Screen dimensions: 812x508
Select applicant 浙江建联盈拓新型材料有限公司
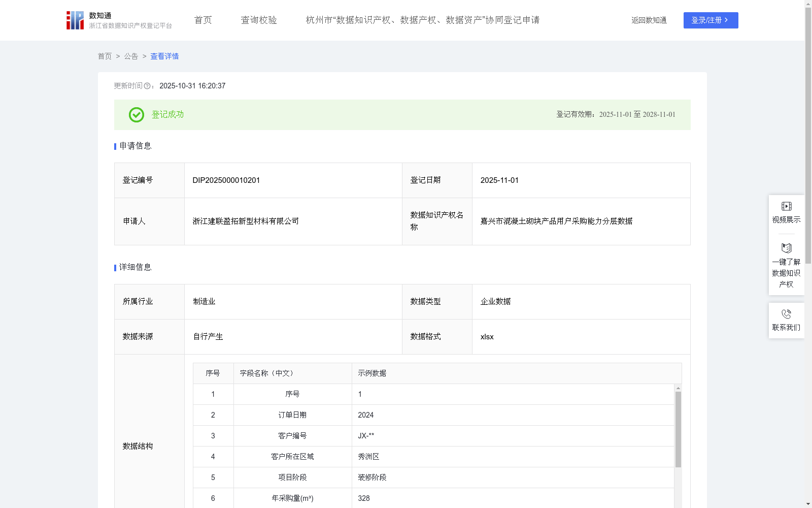pos(246,221)
